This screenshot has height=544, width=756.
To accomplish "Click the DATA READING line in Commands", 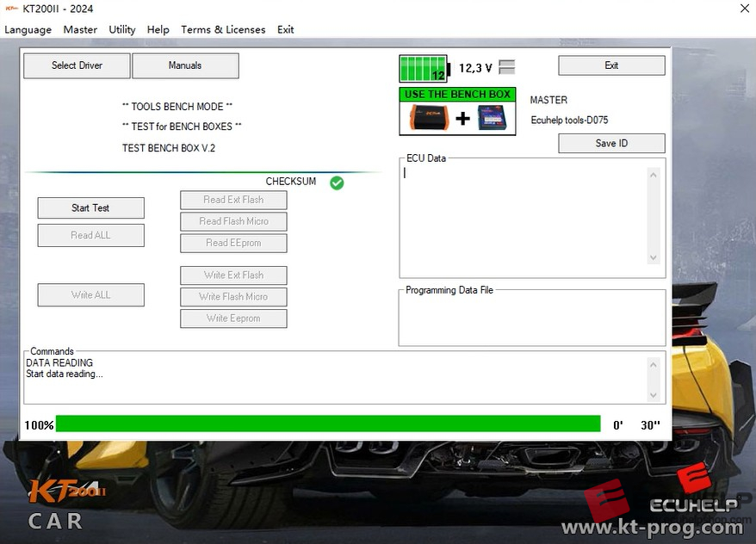I will 59,363.
